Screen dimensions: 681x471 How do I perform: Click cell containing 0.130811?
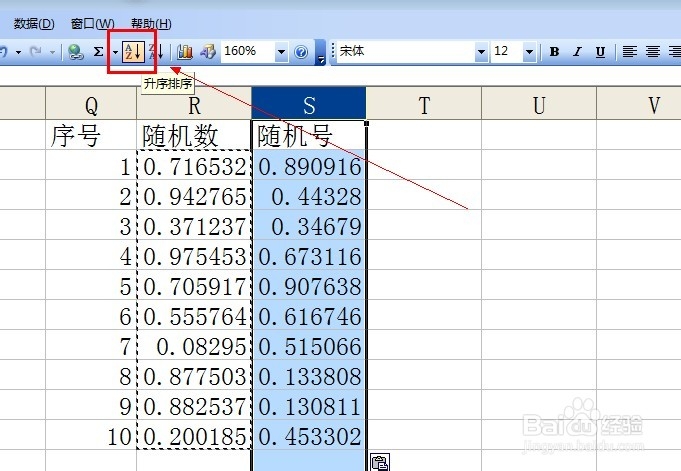coord(309,405)
